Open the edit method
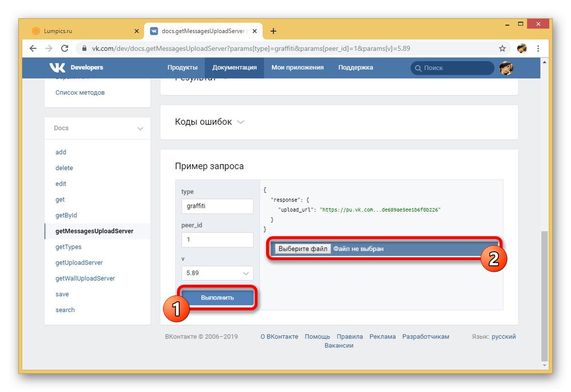 pyautogui.click(x=61, y=184)
